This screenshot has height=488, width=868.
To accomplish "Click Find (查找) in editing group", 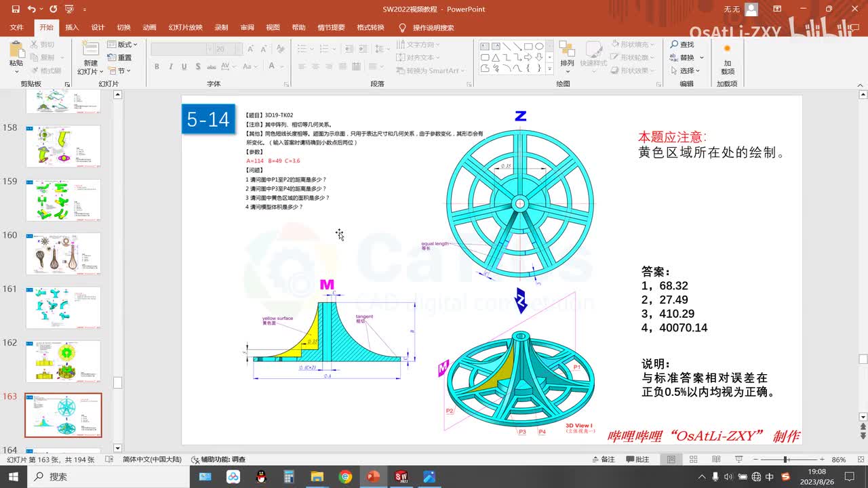I will click(682, 44).
